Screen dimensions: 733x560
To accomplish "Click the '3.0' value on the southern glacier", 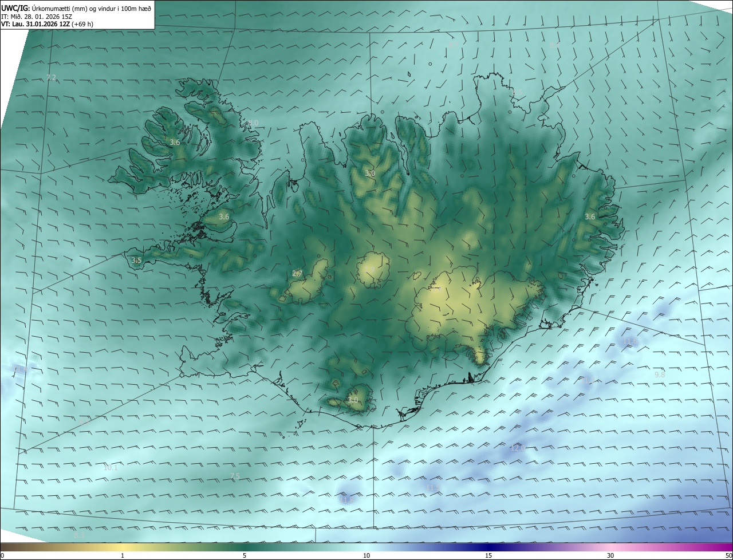I will coord(353,400).
